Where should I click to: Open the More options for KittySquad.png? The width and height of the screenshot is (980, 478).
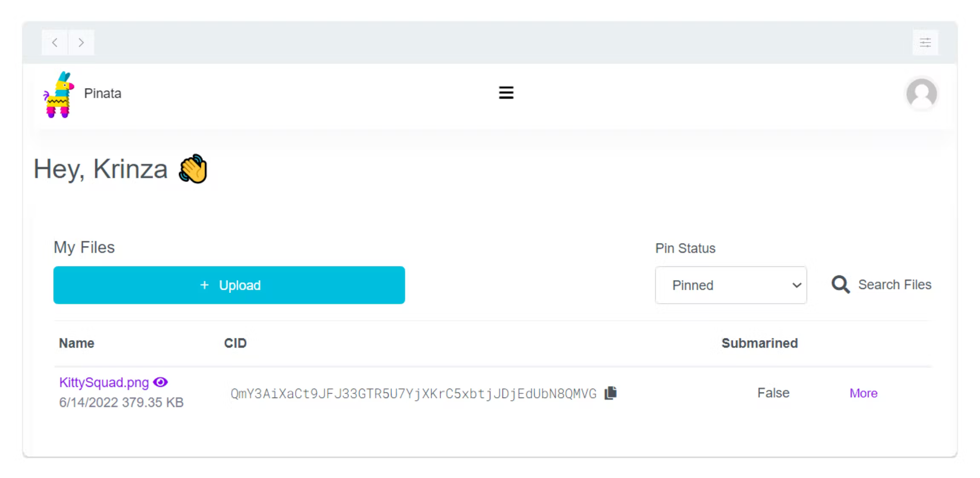click(863, 393)
